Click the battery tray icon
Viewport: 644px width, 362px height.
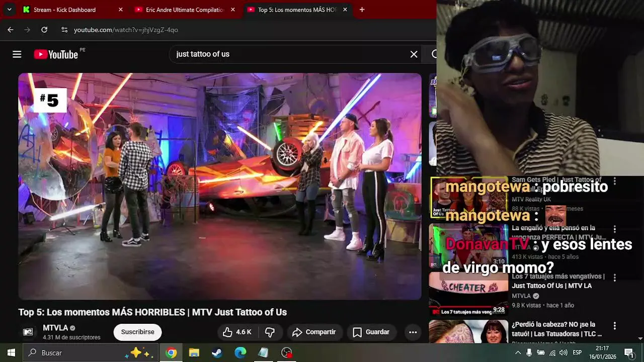tap(541, 353)
